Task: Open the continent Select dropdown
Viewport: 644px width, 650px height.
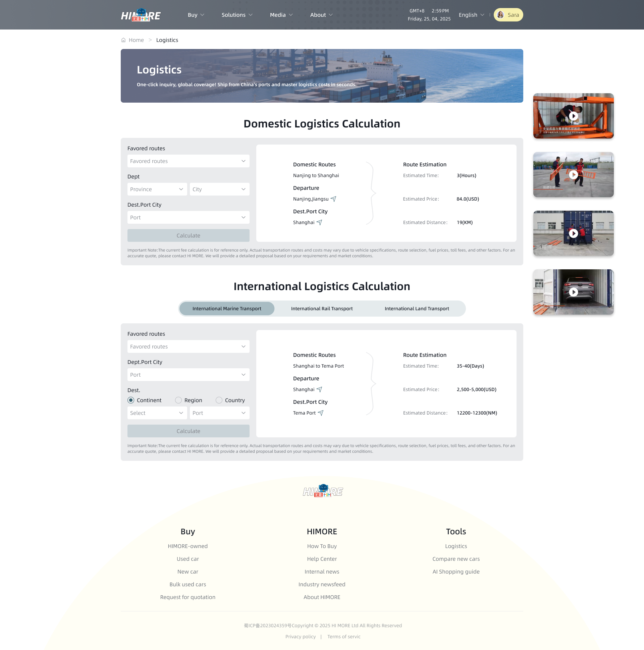Action: 157,413
